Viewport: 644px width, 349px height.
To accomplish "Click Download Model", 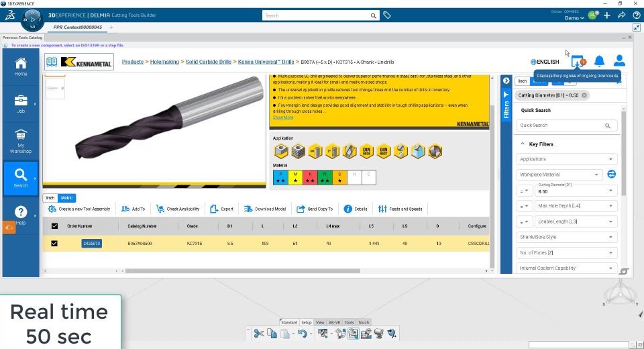I will (265, 209).
